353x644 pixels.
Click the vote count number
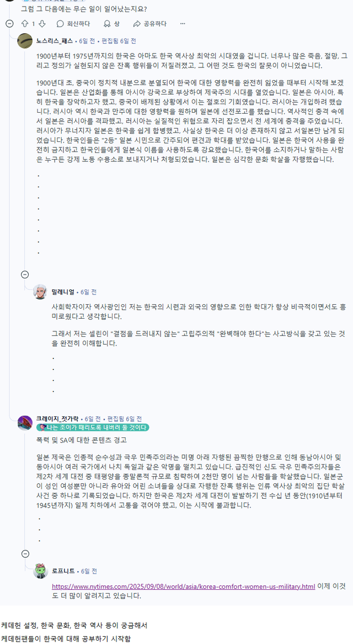33,24
